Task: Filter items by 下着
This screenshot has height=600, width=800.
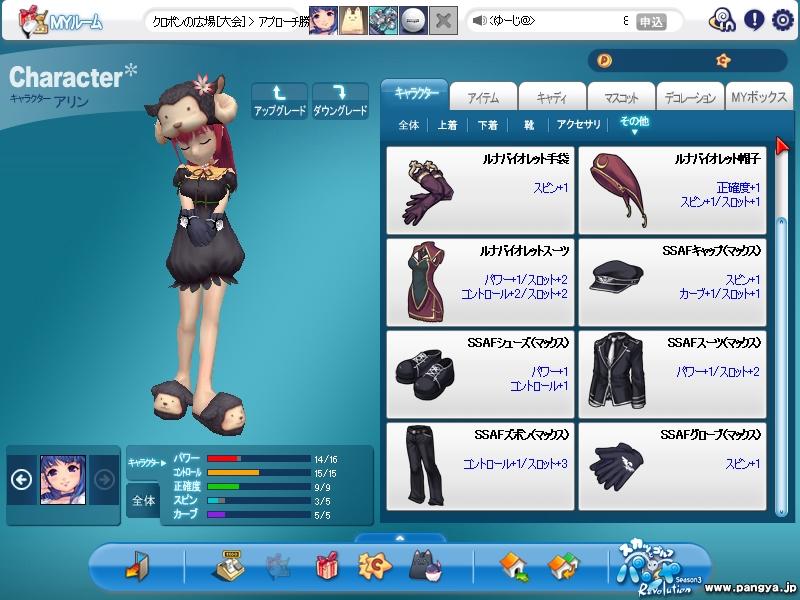Action: coord(487,124)
